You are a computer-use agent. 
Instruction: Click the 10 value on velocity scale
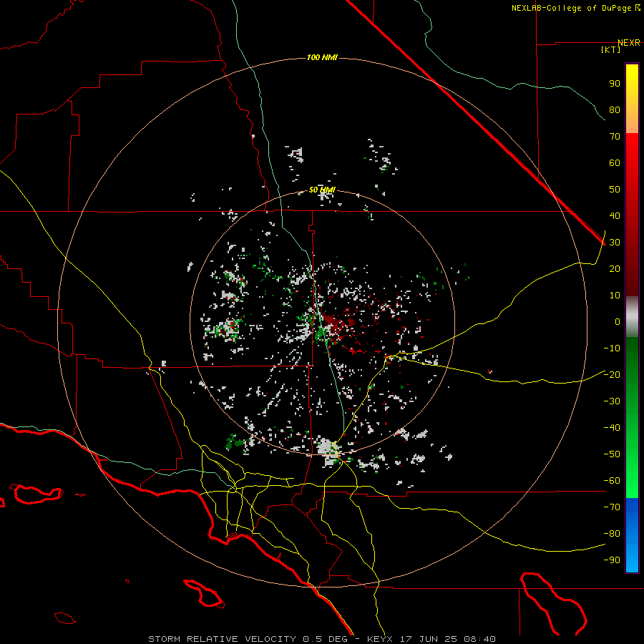[615, 296]
